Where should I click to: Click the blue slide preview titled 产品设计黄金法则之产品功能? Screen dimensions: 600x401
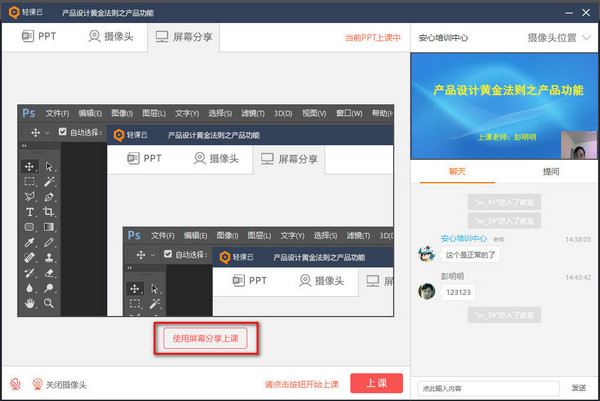point(504,106)
